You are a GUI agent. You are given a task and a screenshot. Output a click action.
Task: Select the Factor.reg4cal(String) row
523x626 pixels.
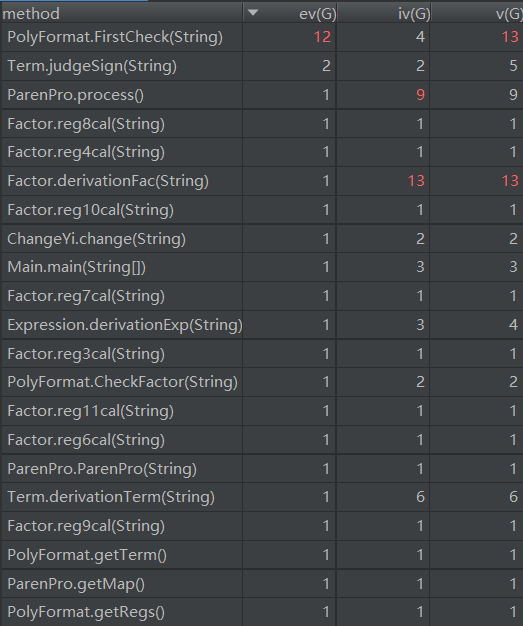(x=262, y=152)
